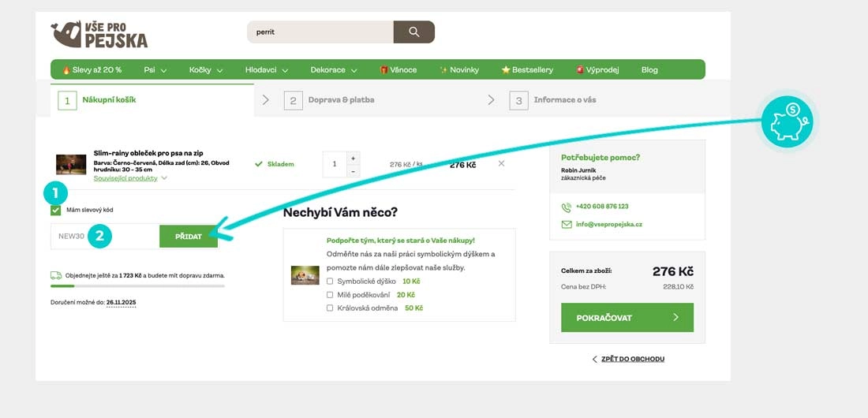Increase quantity with the plus button
This screenshot has width=868, height=418.
pyautogui.click(x=352, y=157)
